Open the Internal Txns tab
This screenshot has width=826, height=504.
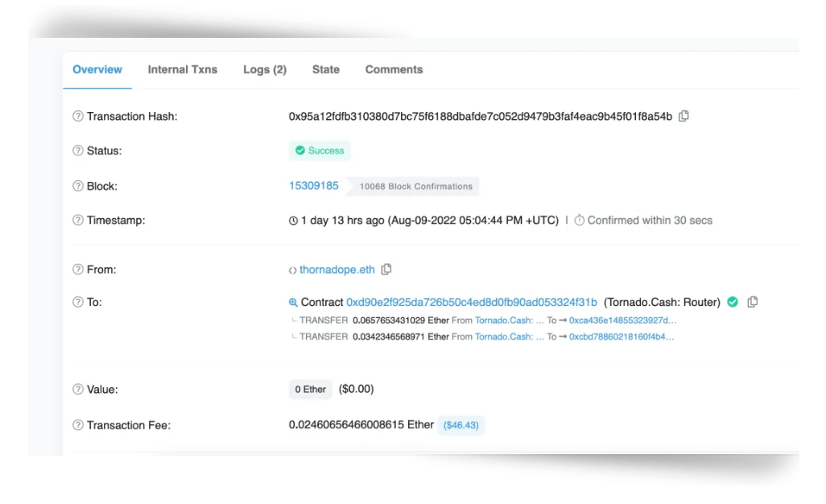[x=182, y=69]
